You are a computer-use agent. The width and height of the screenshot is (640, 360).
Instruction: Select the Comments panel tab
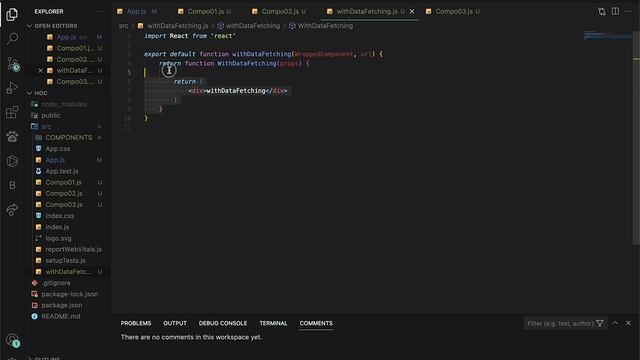pos(316,323)
